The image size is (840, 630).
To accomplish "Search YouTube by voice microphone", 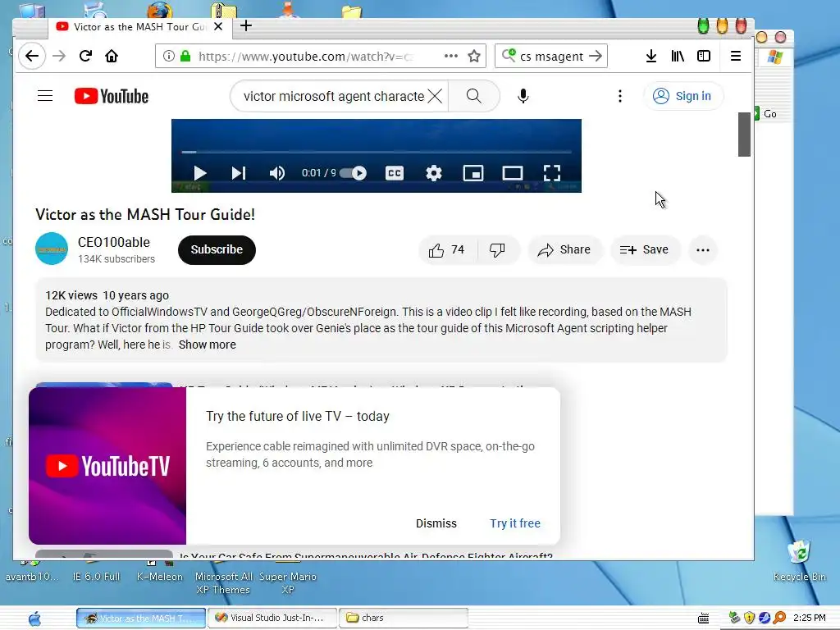I will [523, 96].
